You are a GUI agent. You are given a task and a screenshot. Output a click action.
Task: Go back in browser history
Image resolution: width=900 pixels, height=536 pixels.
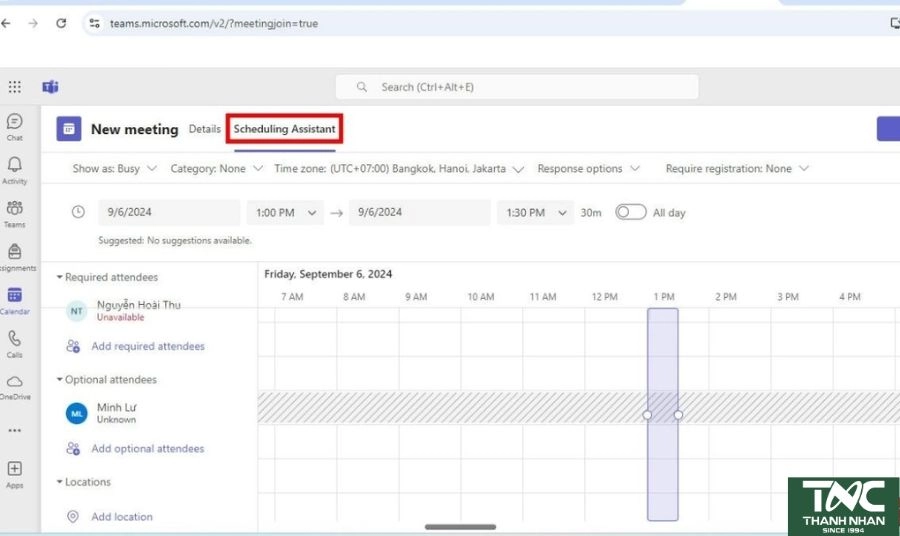[6, 24]
